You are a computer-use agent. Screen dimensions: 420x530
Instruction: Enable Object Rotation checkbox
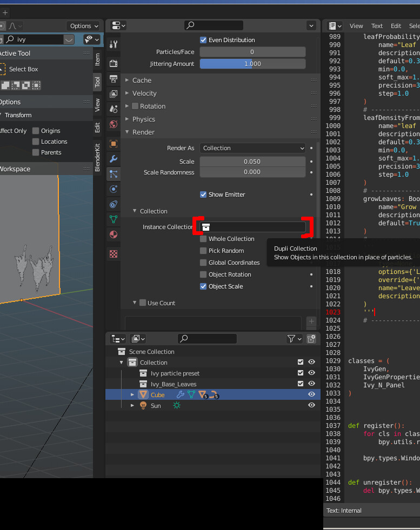click(x=203, y=274)
